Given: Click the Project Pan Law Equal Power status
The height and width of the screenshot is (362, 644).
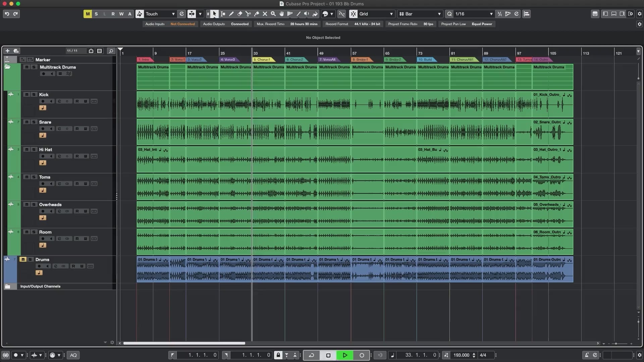Looking at the screenshot, I should point(467,24).
